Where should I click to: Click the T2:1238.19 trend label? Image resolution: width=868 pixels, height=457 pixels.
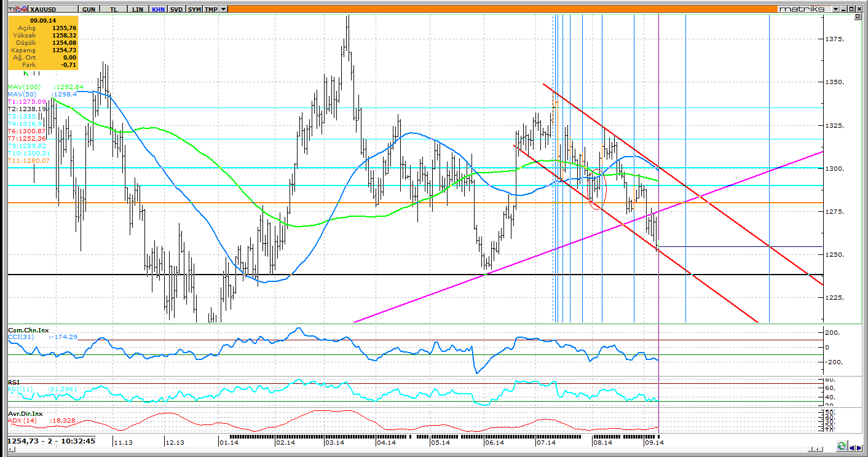[x=27, y=109]
